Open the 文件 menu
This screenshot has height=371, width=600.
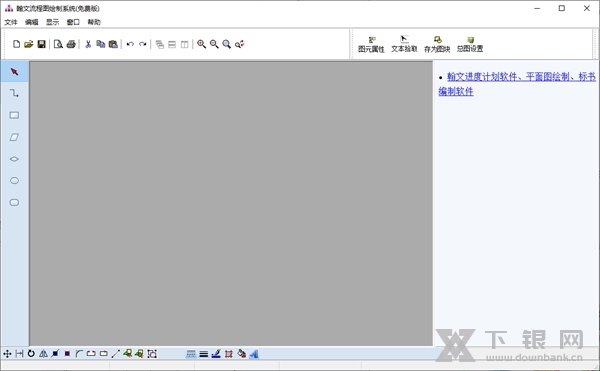[x=11, y=22]
